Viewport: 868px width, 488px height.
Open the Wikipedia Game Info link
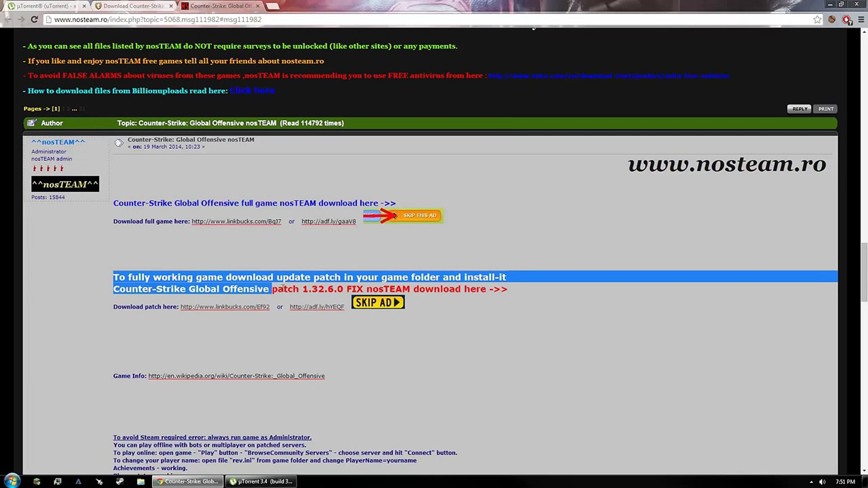tap(236, 376)
